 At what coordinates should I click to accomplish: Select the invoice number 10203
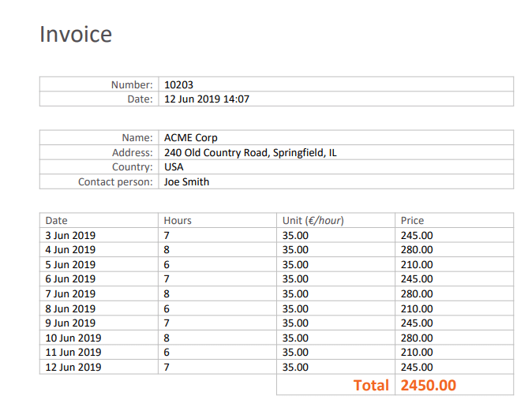point(178,84)
